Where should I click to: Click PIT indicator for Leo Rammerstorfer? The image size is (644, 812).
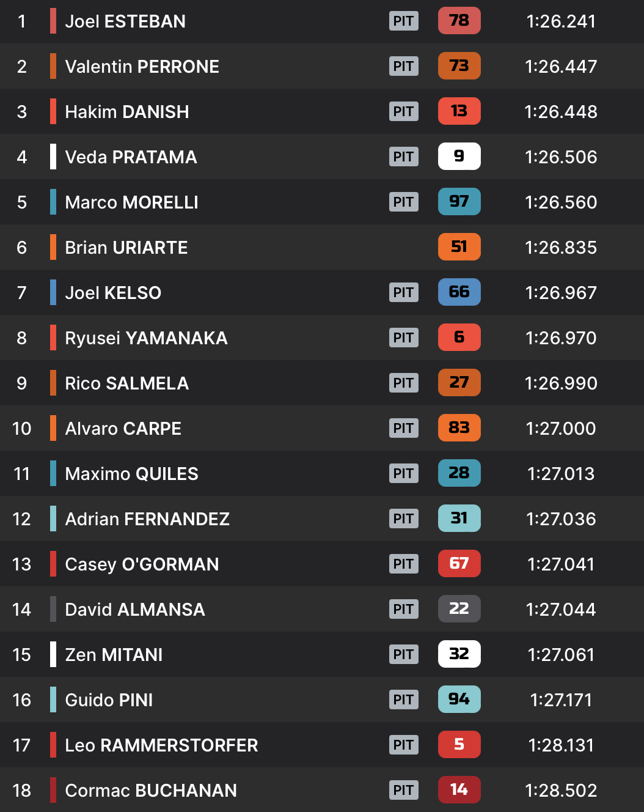403,745
